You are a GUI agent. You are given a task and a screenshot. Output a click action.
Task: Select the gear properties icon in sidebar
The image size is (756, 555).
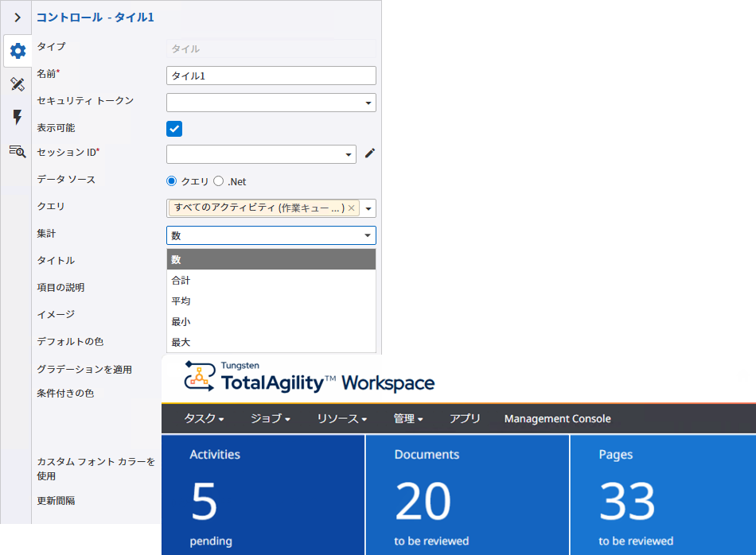click(x=16, y=51)
